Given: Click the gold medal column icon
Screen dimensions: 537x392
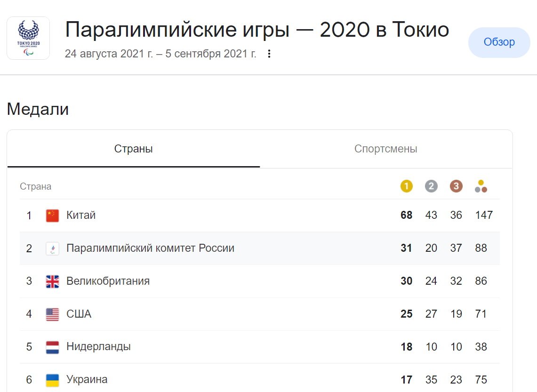Looking at the screenshot, I should [x=407, y=186].
